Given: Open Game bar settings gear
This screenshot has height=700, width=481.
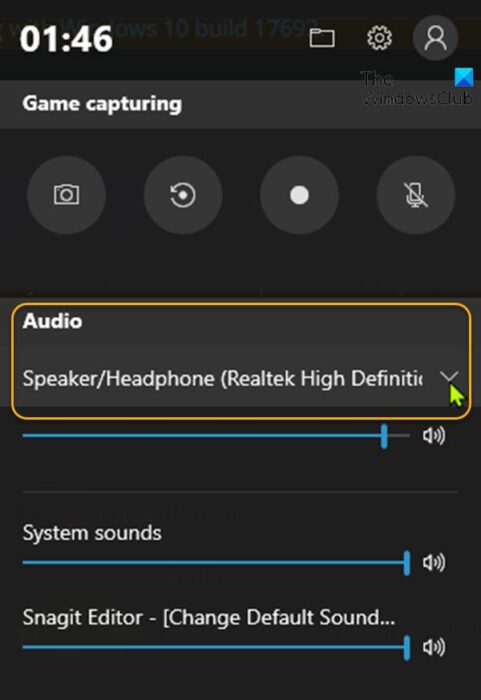Looking at the screenshot, I should tap(379, 38).
